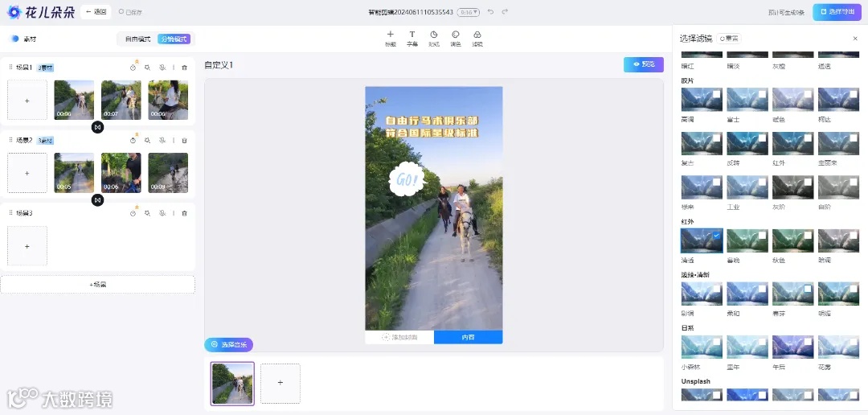Mute audio for 场景1
Image resolution: width=868 pixels, height=415 pixels.
pos(162,68)
